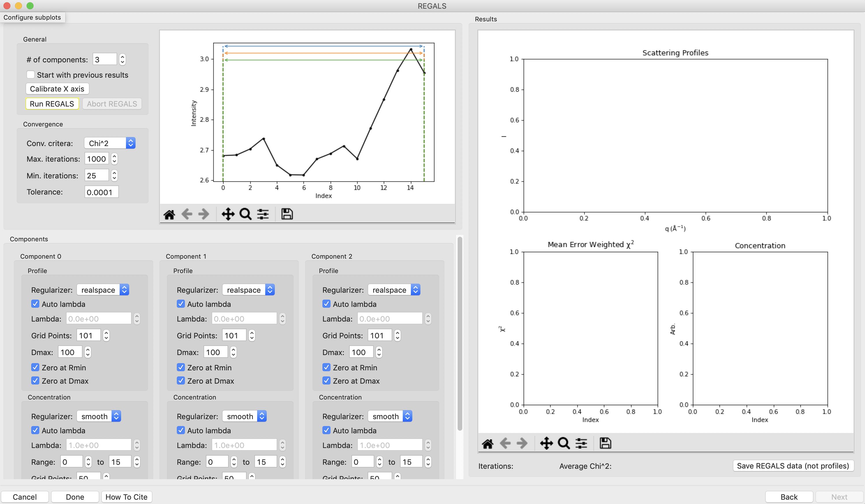
Task: Click Component 0 Dmax input field
Action: [70, 352]
